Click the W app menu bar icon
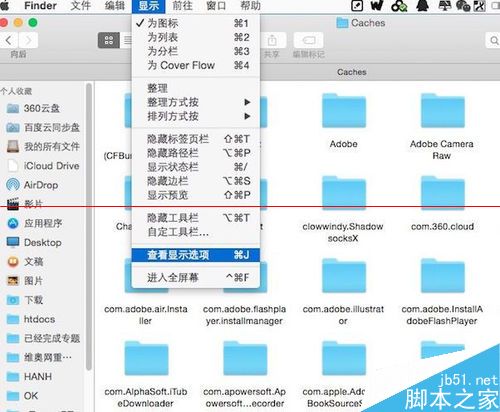This screenshot has height=412, width=500. click(377, 6)
